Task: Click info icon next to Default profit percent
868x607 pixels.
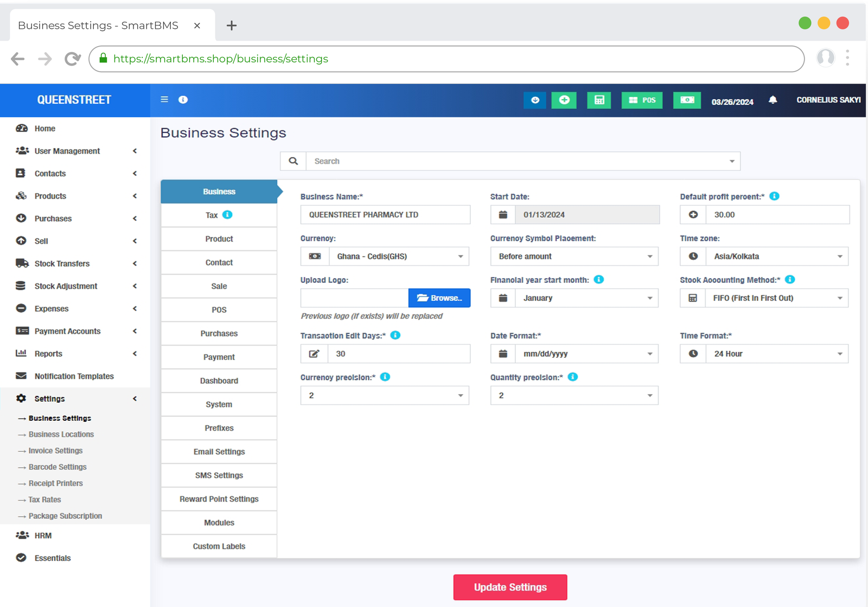Action: [x=774, y=196]
